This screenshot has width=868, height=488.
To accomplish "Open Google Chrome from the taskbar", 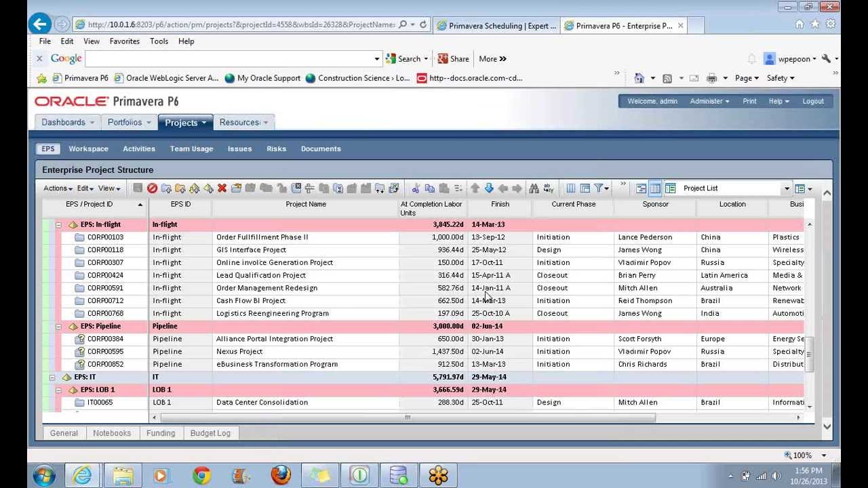I will [x=201, y=475].
